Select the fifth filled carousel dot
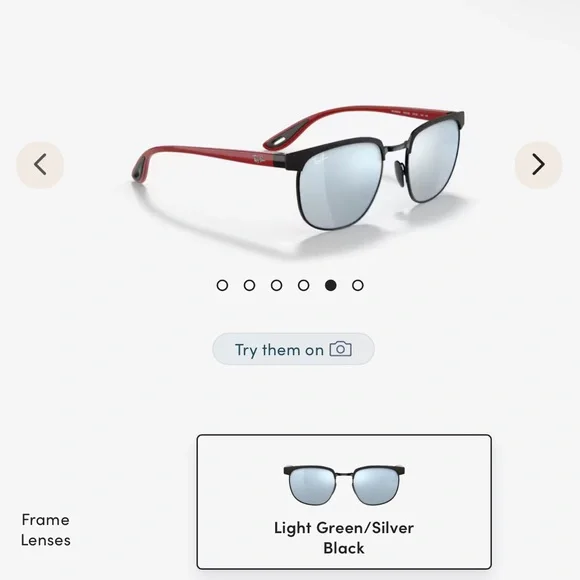 coord(331,285)
